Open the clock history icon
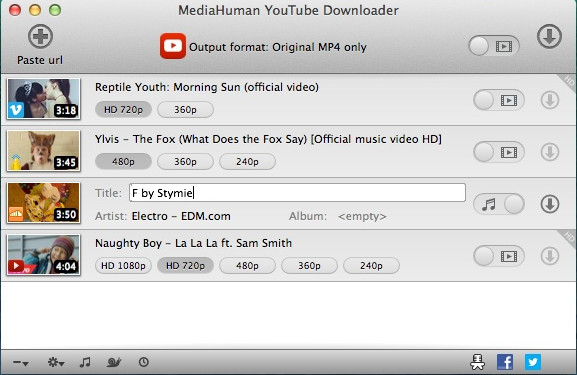577x375 pixels. tap(144, 362)
